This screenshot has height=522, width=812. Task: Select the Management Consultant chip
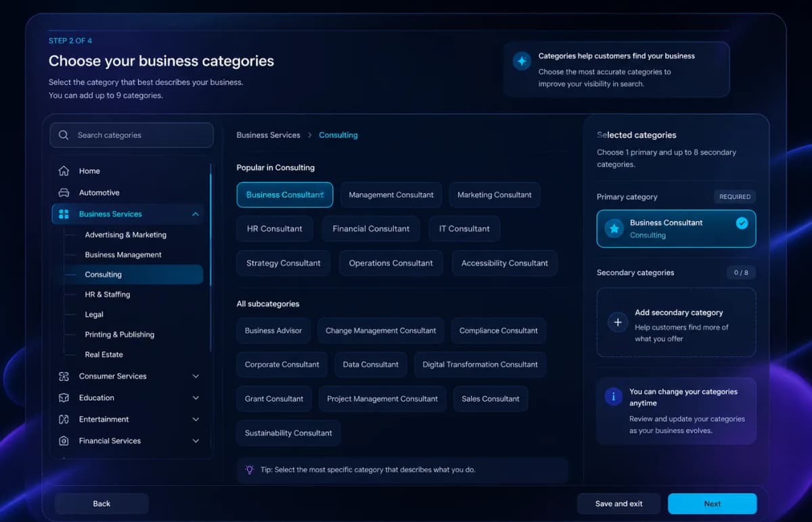[x=391, y=195]
